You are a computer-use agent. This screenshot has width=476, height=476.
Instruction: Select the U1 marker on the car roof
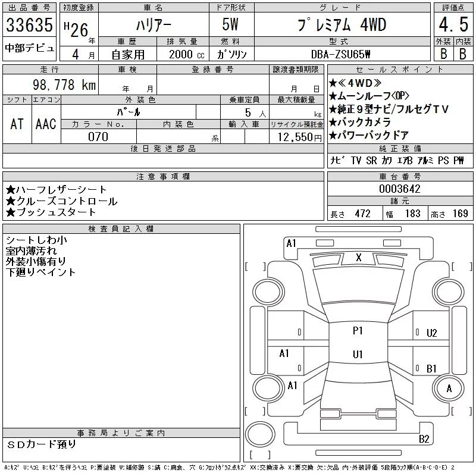(358, 354)
